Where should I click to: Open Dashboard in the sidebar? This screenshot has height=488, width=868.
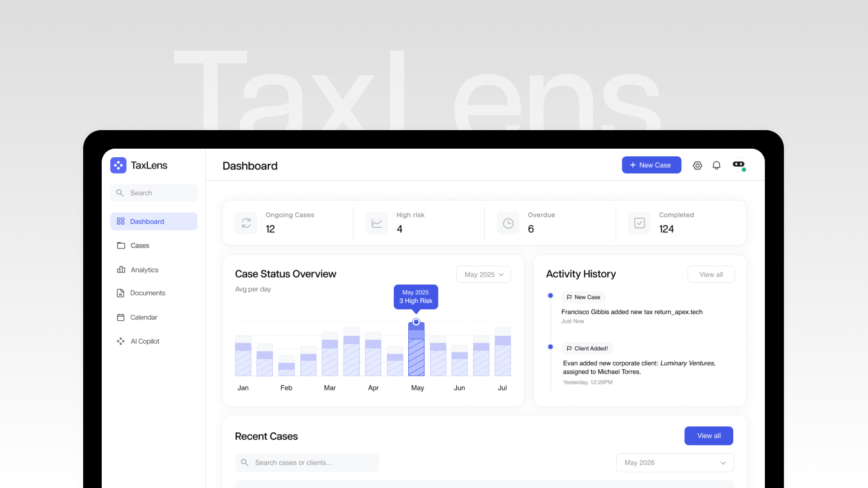pyautogui.click(x=154, y=221)
